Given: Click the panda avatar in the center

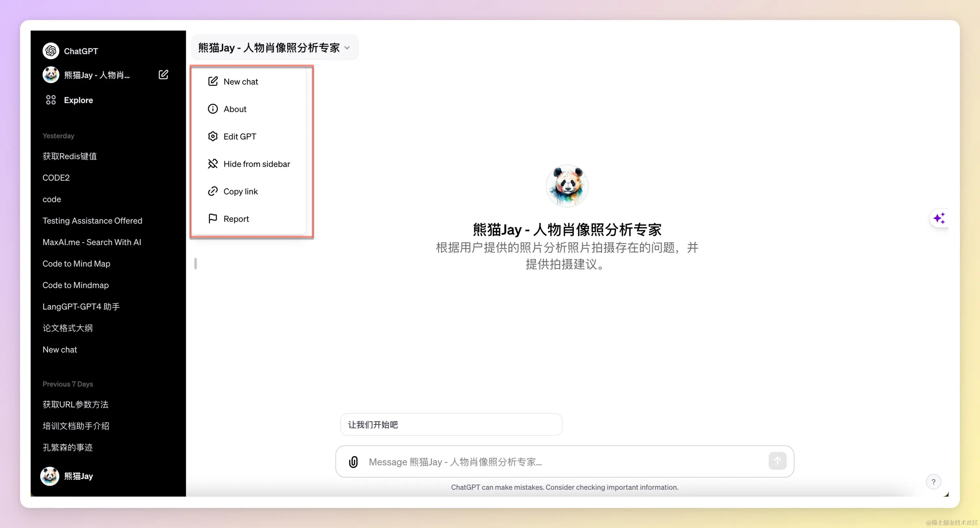Looking at the screenshot, I should (x=567, y=185).
